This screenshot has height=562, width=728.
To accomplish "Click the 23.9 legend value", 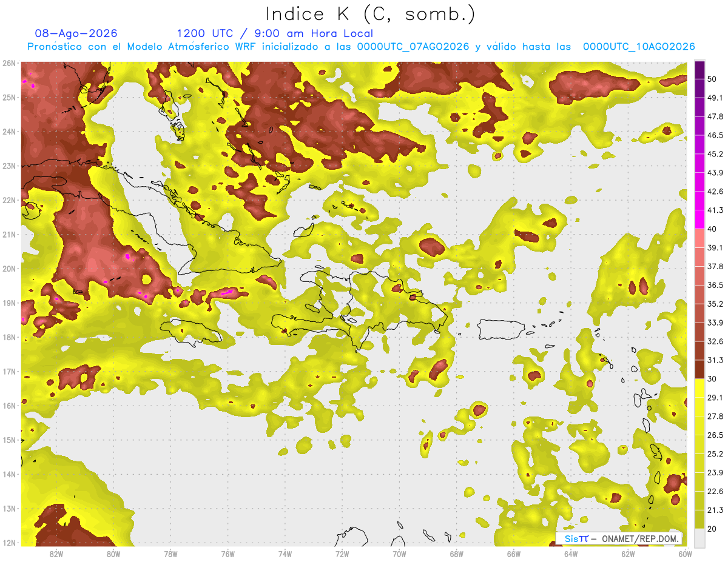I will click(715, 472).
